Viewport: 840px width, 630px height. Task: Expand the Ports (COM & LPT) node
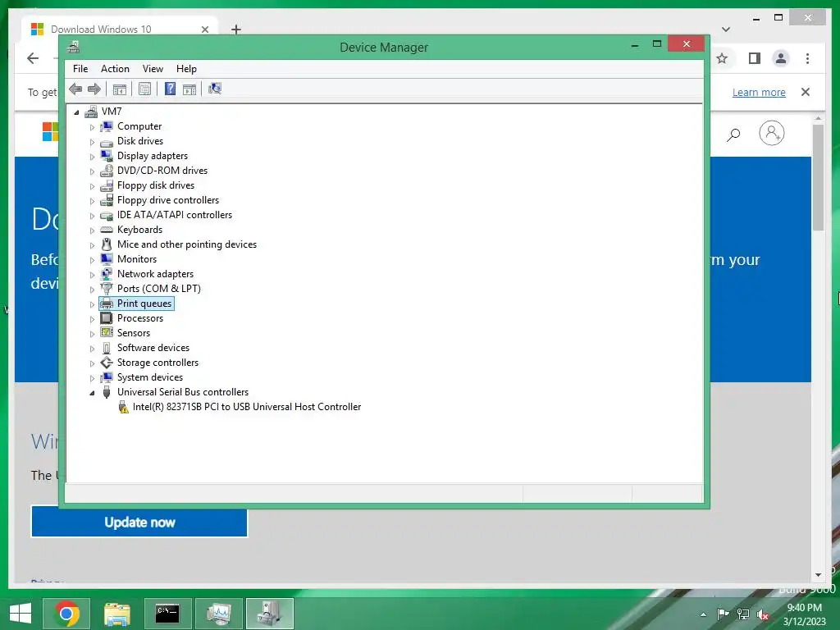(92, 290)
